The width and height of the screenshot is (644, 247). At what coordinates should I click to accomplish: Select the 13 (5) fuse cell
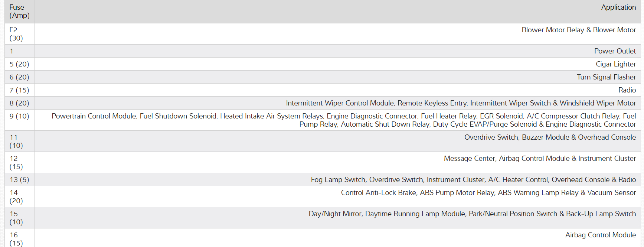coord(19,180)
